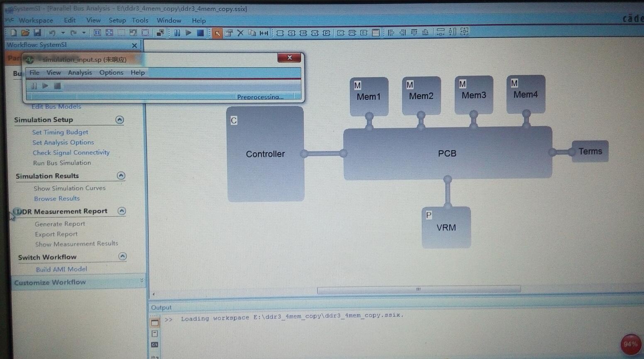This screenshot has width=644, height=359.
Task: Click the striped table list toolbar icon
Action: 376,33
